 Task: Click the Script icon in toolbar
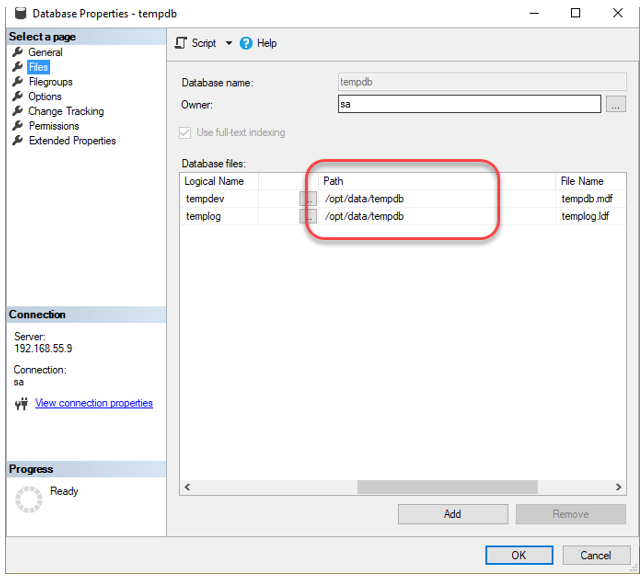(x=181, y=43)
